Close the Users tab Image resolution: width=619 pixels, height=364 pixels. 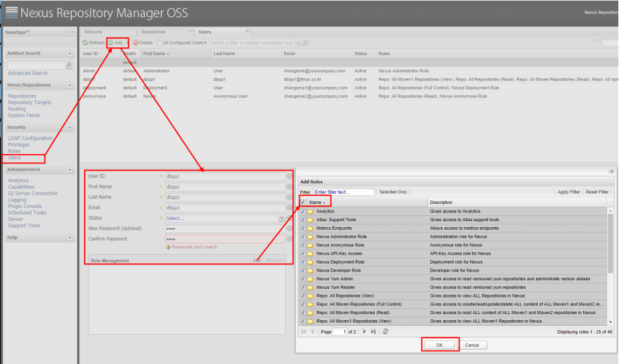tap(247, 31)
